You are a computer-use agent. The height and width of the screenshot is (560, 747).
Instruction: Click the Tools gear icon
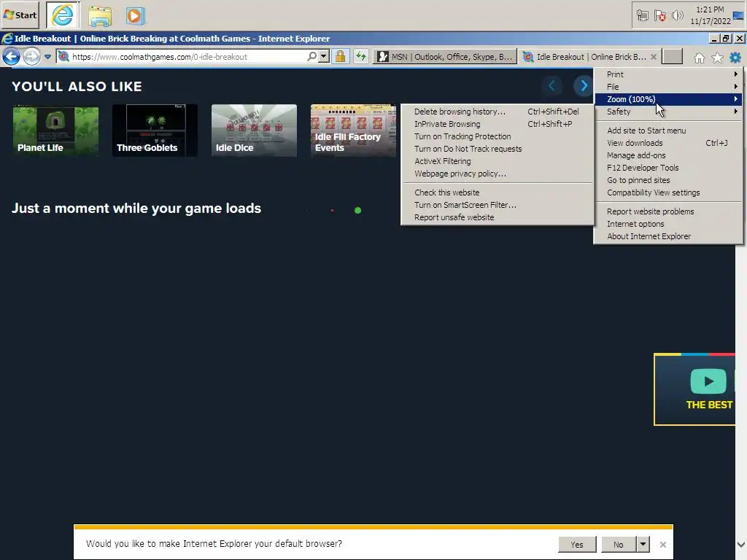(735, 58)
